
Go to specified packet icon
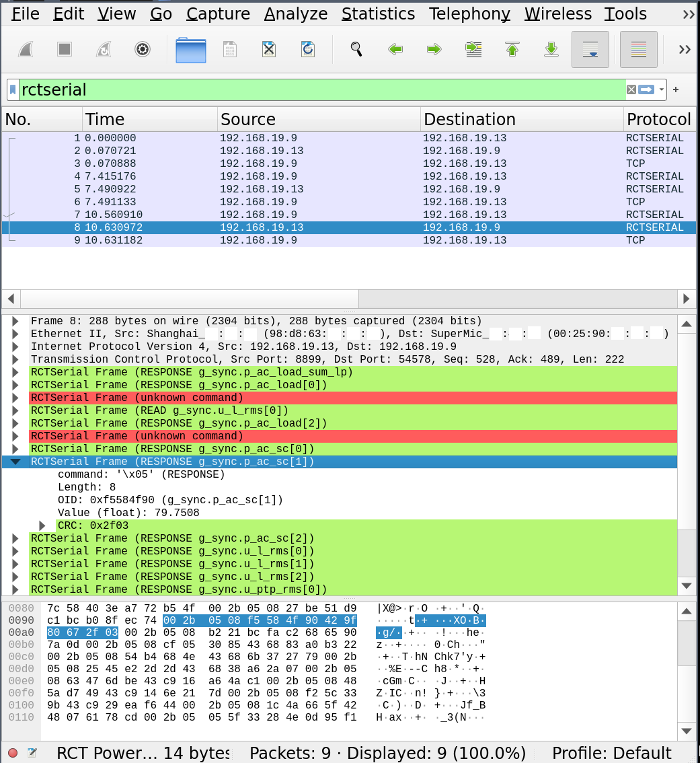473,49
